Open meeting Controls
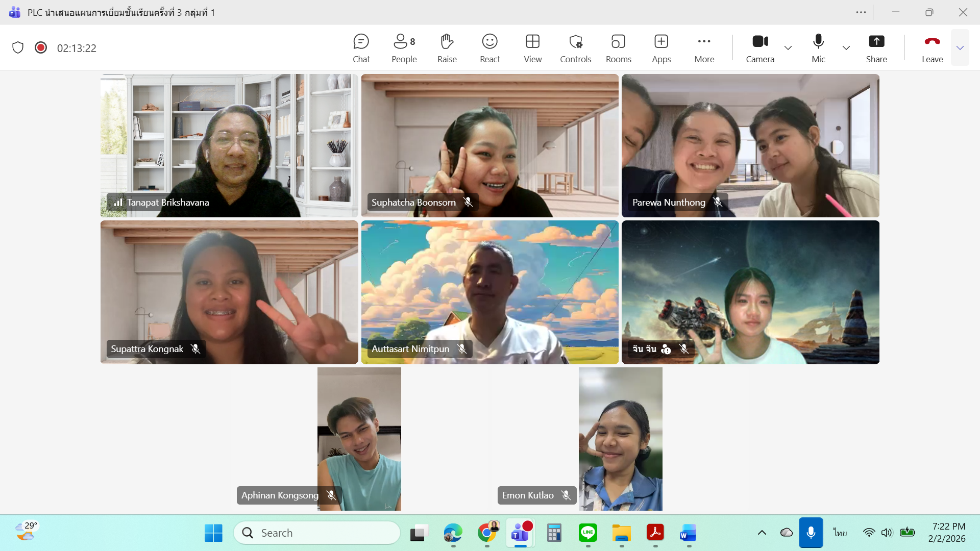Image resolution: width=980 pixels, height=551 pixels. point(575,48)
